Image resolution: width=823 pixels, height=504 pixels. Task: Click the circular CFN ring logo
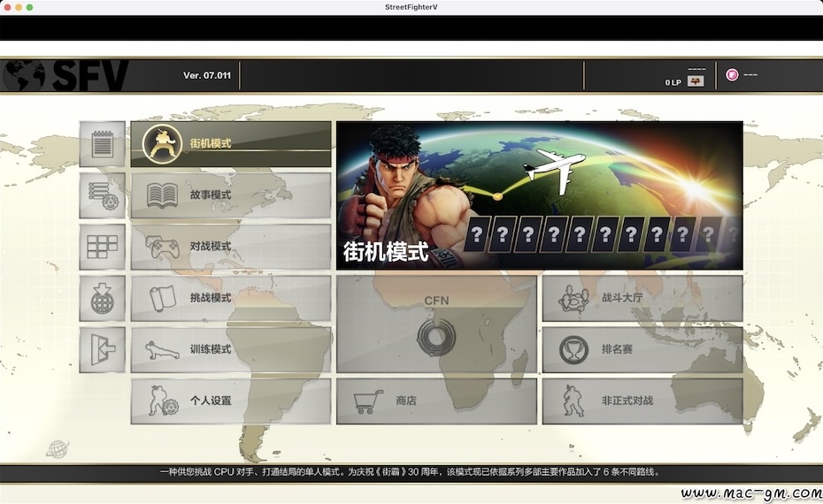point(436,337)
